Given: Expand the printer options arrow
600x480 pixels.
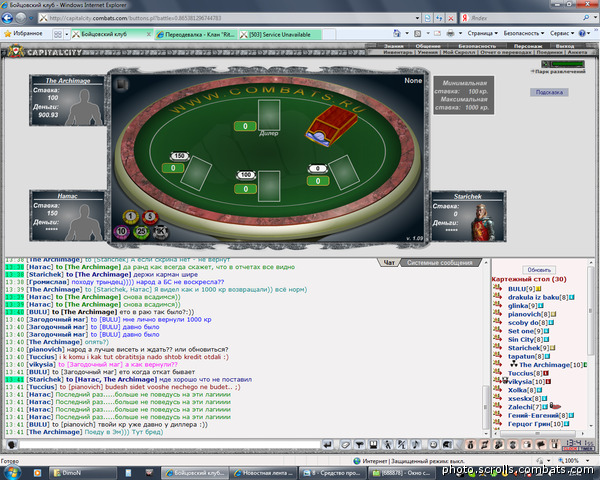Looking at the screenshot, I should pyautogui.click(x=460, y=33).
